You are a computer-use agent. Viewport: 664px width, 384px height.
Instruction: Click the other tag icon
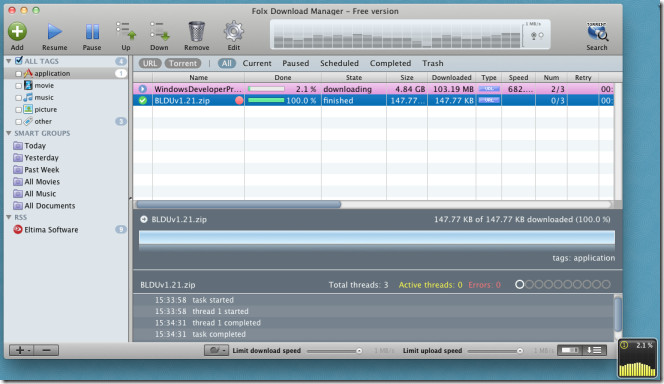click(x=28, y=122)
